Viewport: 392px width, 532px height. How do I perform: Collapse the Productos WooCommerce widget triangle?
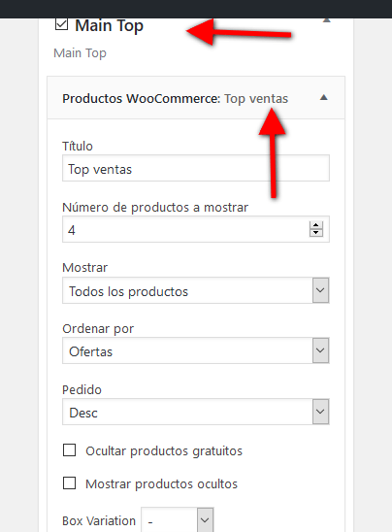324,98
